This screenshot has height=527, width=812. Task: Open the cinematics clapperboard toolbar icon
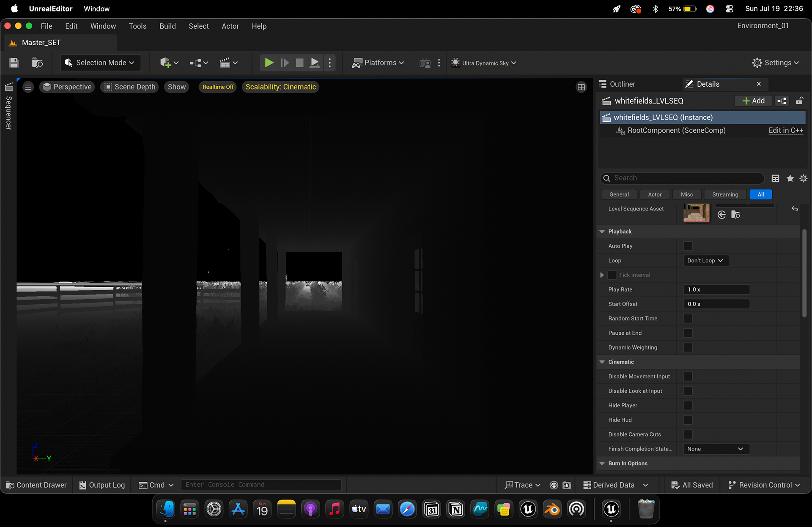[225, 63]
